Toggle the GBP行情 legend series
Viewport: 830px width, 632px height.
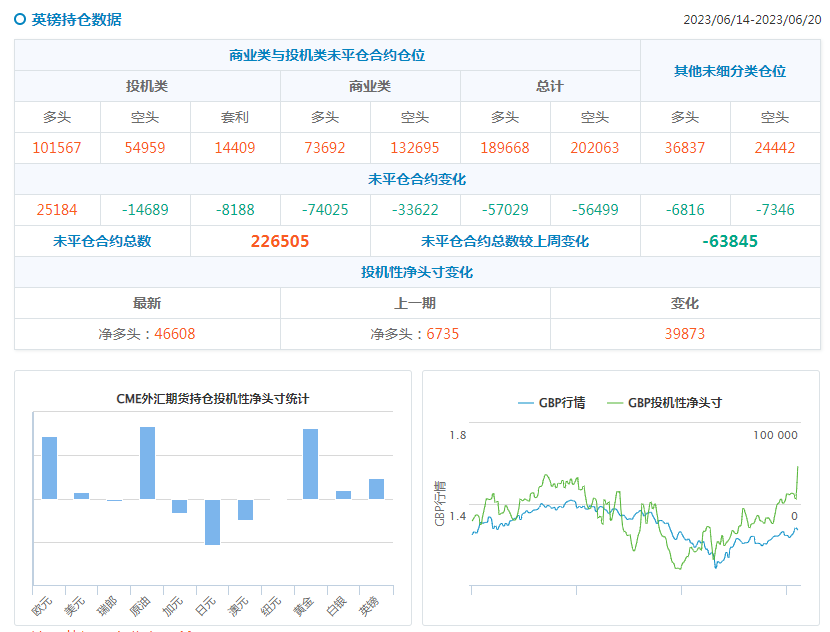(x=551, y=403)
